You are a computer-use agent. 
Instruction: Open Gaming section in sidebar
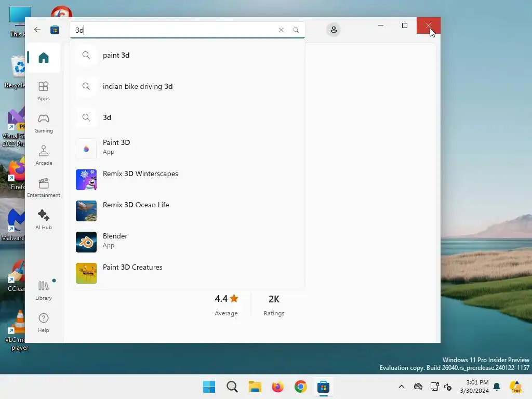[44, 123]
